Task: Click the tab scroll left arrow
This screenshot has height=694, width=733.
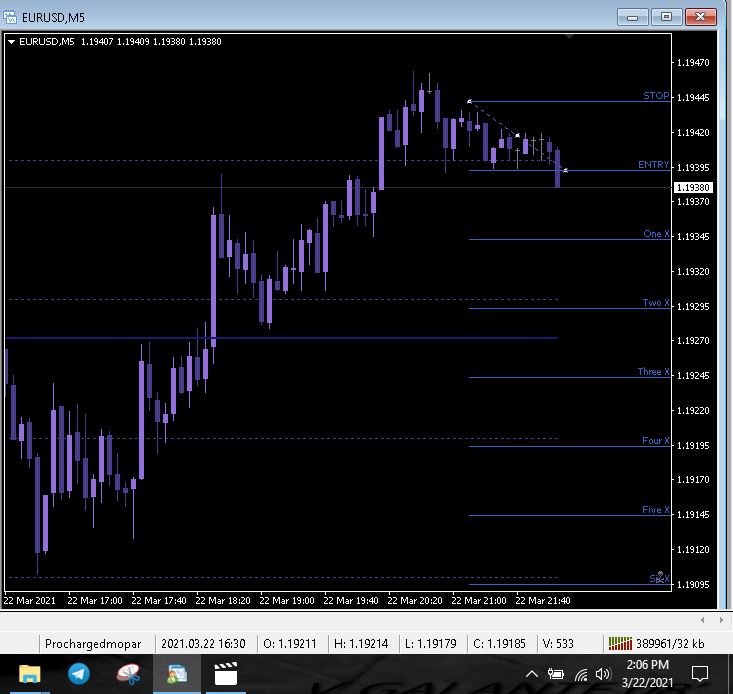Action: tap(703, 620)
